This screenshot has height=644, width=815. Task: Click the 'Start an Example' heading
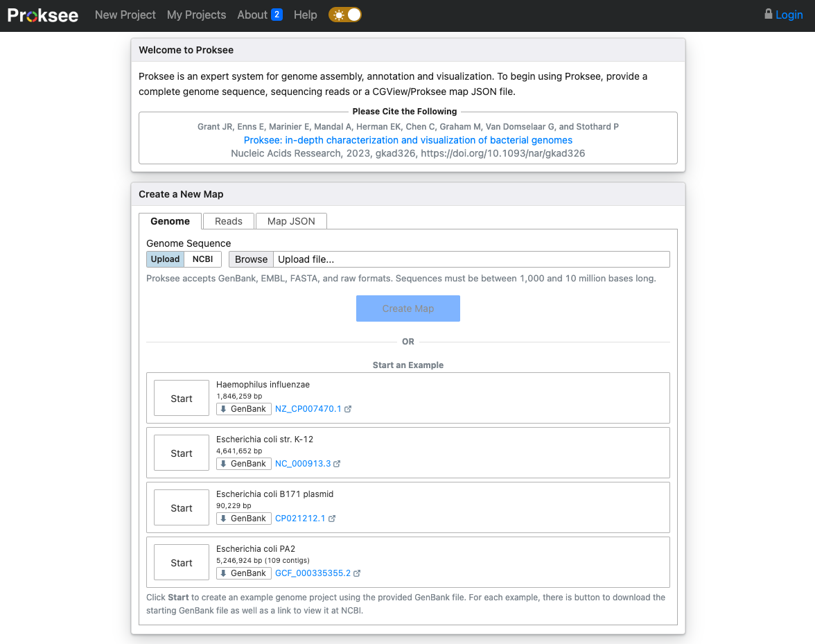408,365
